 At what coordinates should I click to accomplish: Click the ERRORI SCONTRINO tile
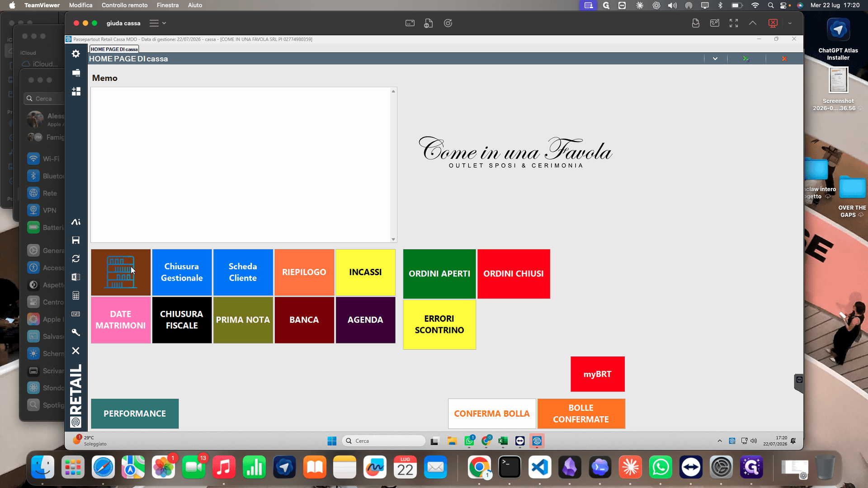pyautogui.click(x=439, y=324)
